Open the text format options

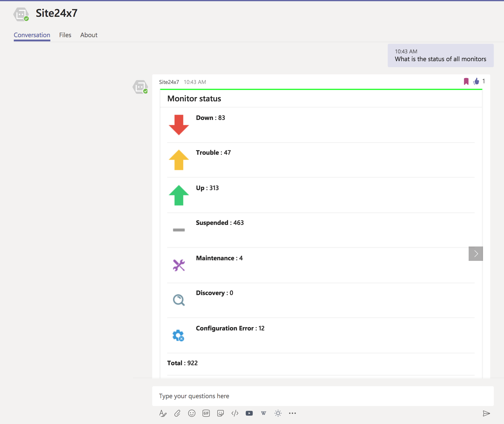[163, 414]
